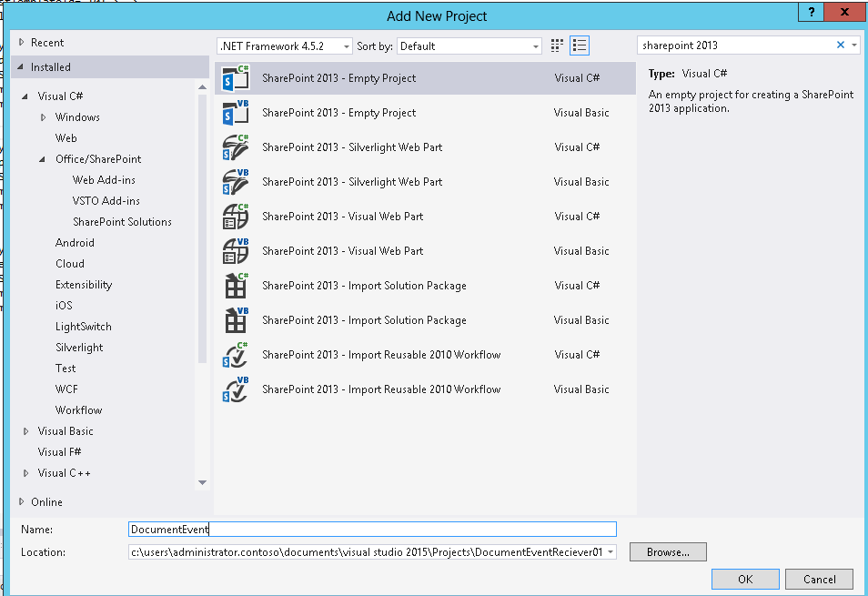Screen dimensions: 868x596
Task: Click the C# Visual Web Part icon
Action: pos(236,217)
